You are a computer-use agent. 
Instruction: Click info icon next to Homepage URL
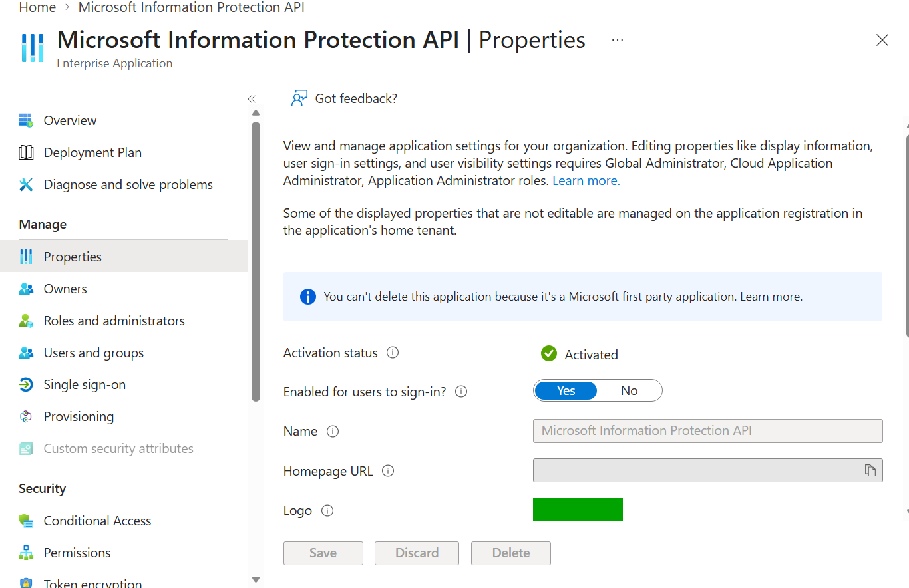tap(388, 471)
